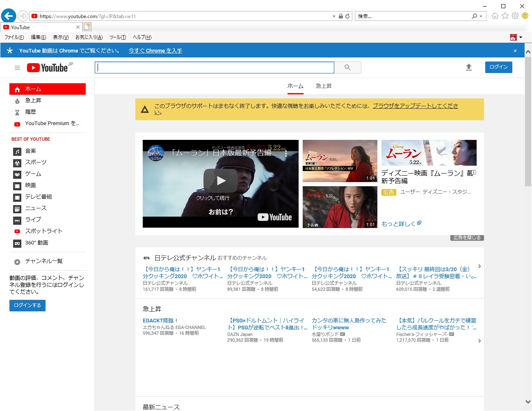532x411 pixels.
Task: Open スポットライト in sidebar
Action: [48, 232]
